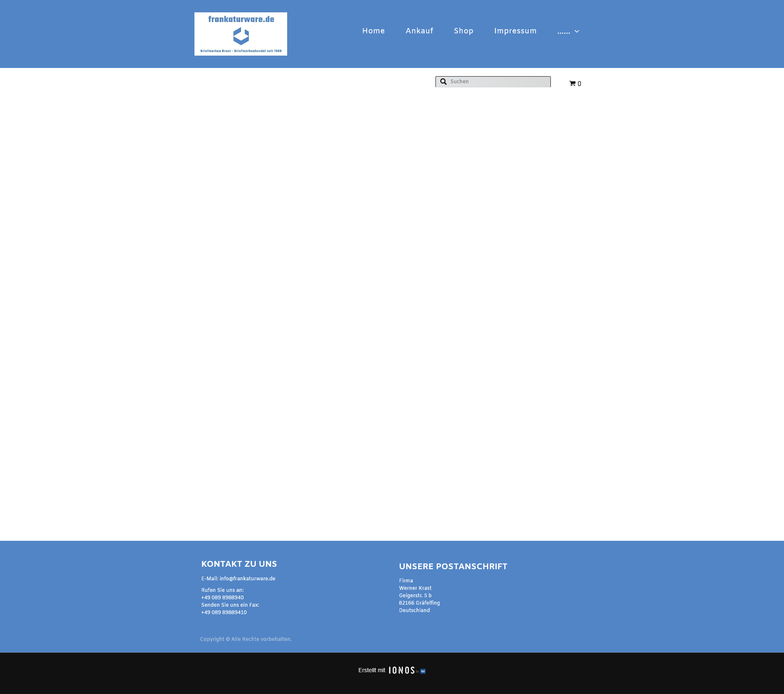Click the frankaturware.de logo image

(x=241, y=34)
